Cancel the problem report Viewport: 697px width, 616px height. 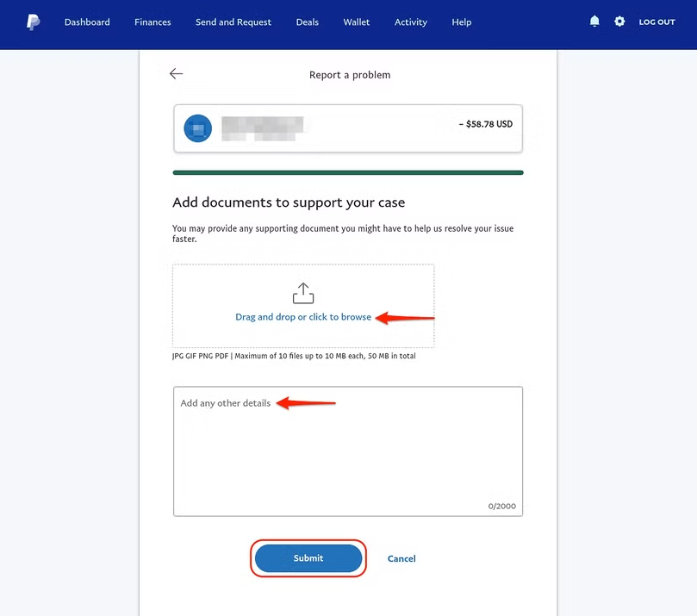(x=401, y=558)
